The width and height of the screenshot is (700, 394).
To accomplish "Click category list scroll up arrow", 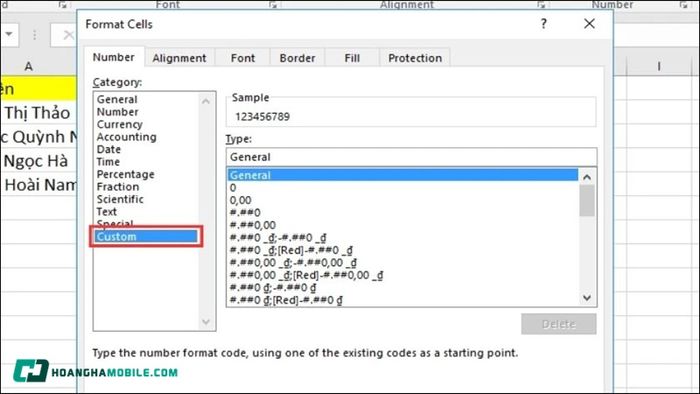I will (x=206, y=101).
